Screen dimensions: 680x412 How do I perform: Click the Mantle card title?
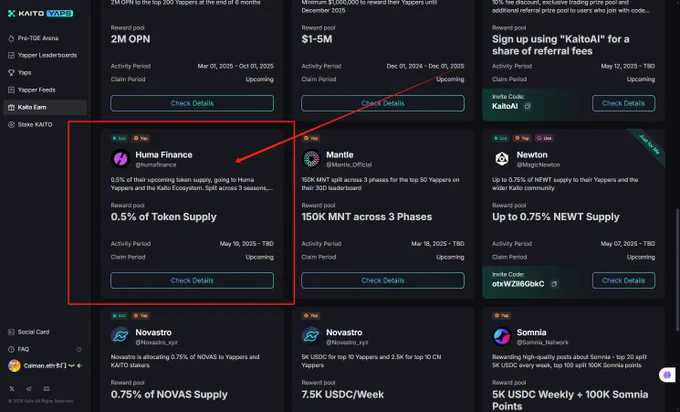point(340,155)
